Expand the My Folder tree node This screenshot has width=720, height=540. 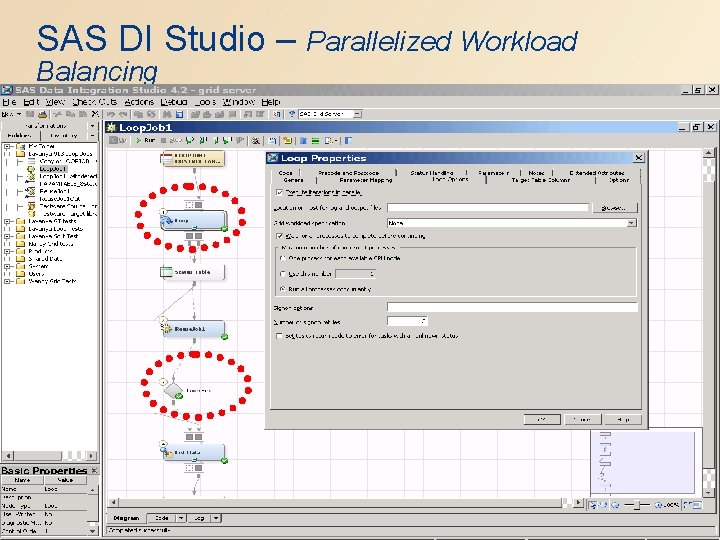[x=7, y=146]
